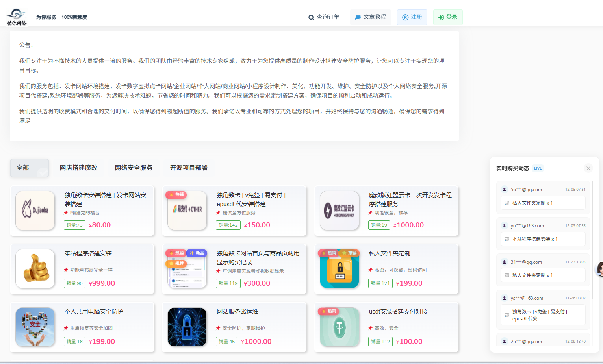Select the golden thumbs-up product icon

(x=35, y=269)
